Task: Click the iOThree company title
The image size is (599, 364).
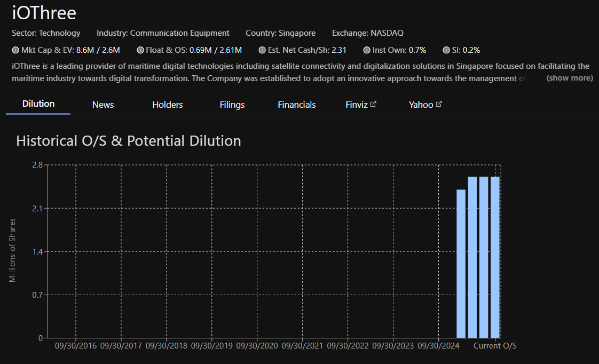Action: [x=44, y=13]
